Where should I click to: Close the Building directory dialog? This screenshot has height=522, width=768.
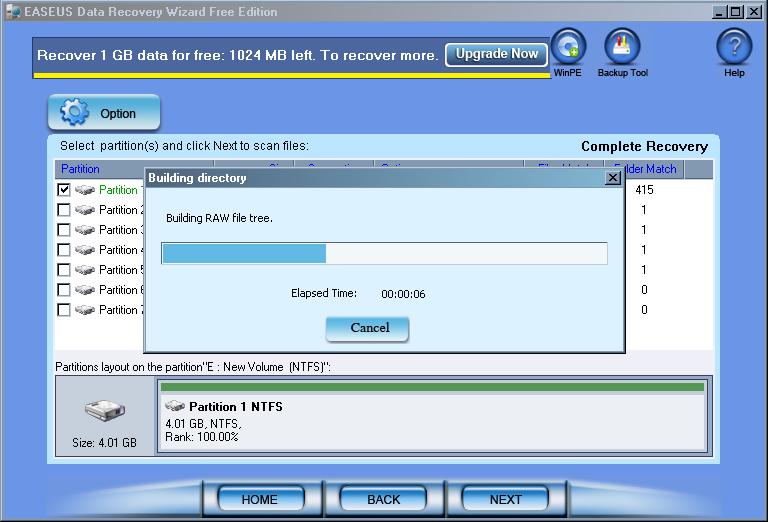pos(613,178)
